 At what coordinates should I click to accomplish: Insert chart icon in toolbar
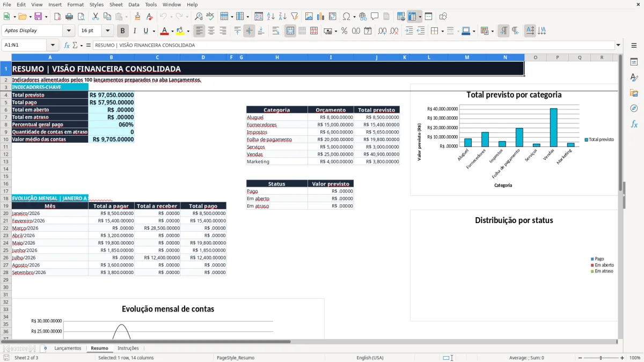coord(321,17)
